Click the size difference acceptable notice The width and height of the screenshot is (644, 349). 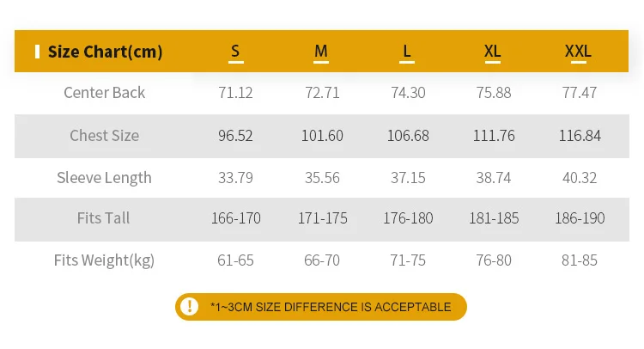pyautogui.click(x=331, y=307)
